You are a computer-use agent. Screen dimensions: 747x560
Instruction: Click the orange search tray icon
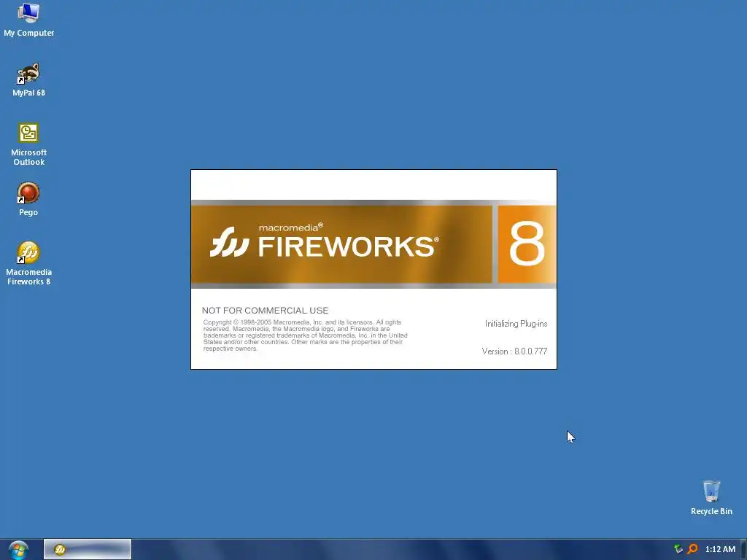(692, 549)
